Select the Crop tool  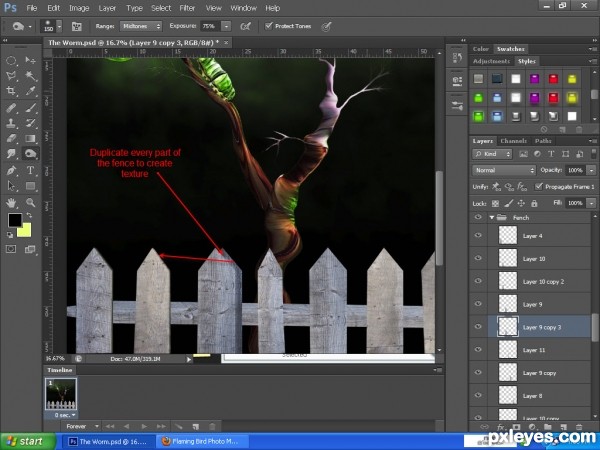click(x=11, y=91)
